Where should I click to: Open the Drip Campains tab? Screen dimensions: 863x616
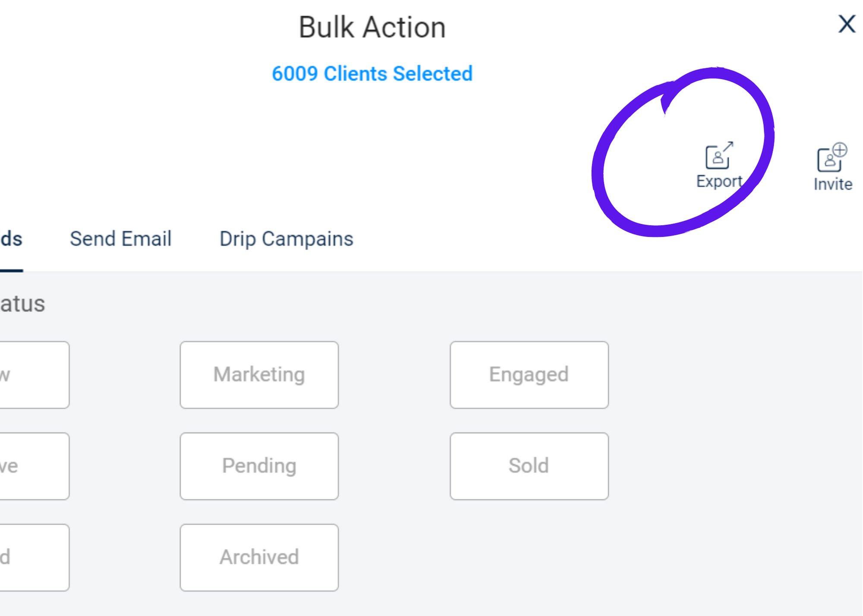286,239
